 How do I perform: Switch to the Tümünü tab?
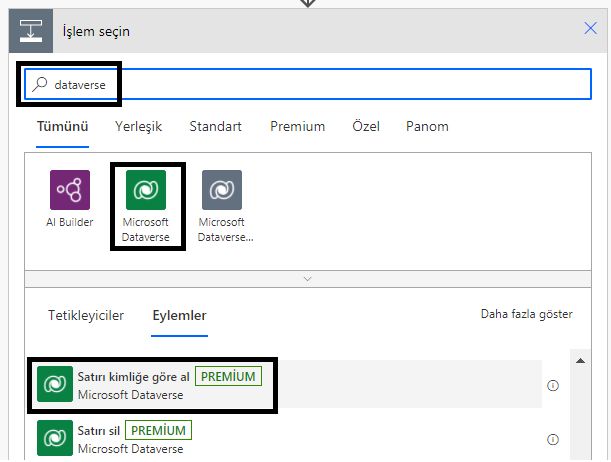point(62,127)
